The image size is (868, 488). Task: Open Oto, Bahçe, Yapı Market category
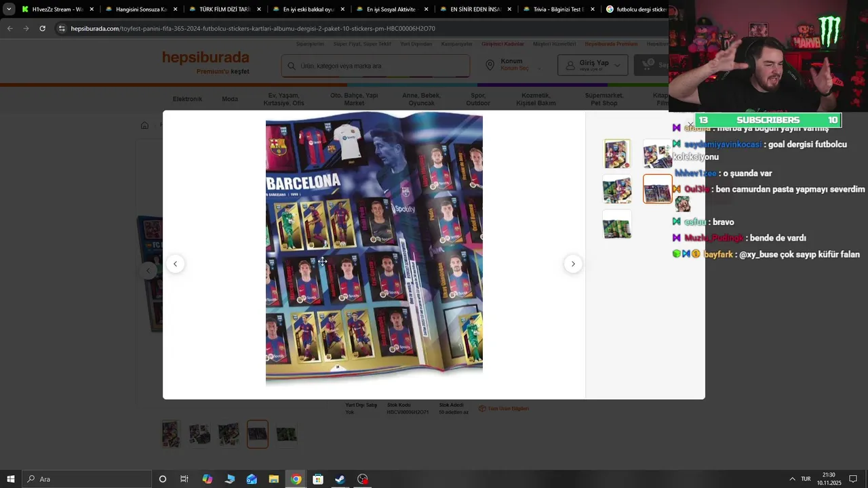click(354, 99)
